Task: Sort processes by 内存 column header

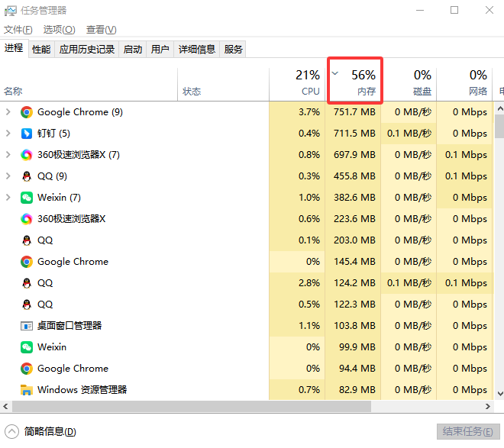Action: [355, 82]
